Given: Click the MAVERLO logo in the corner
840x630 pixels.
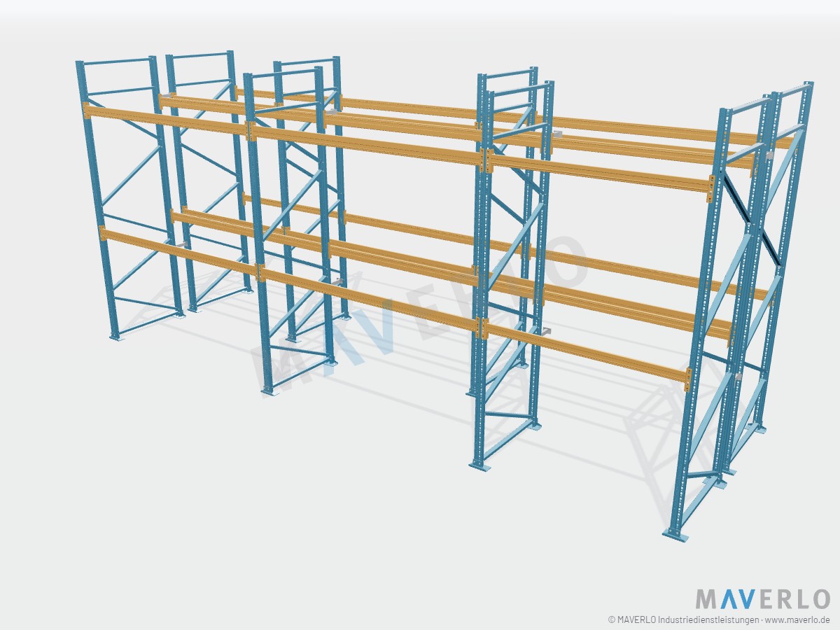Looking at the screenshot, I should [x=763, y=599].
